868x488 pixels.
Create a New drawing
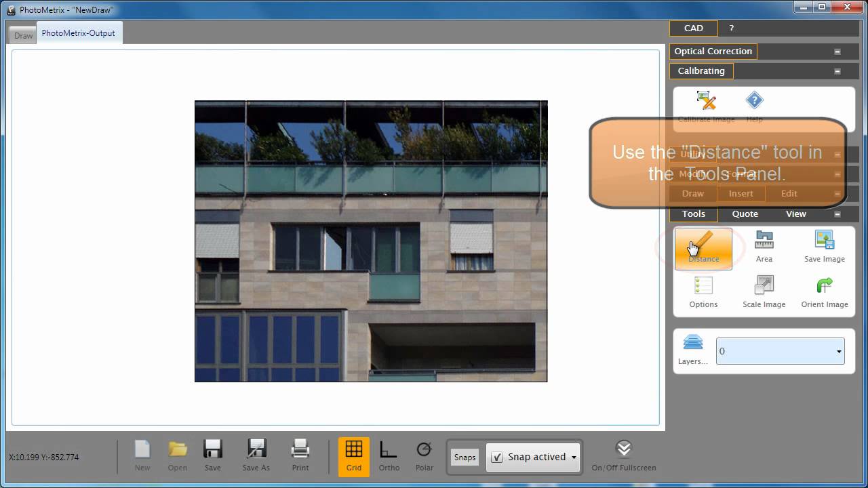point(142,455)
